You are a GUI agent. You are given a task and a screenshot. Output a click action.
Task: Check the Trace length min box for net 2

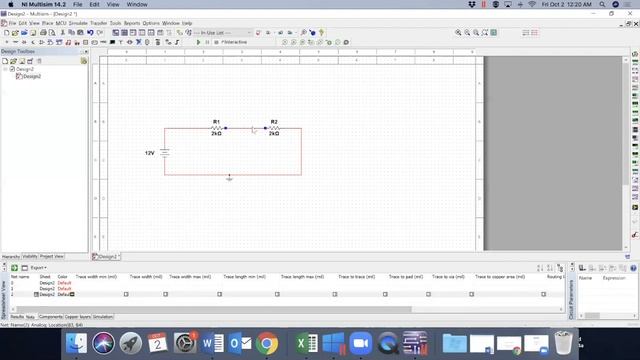(277, 294)
